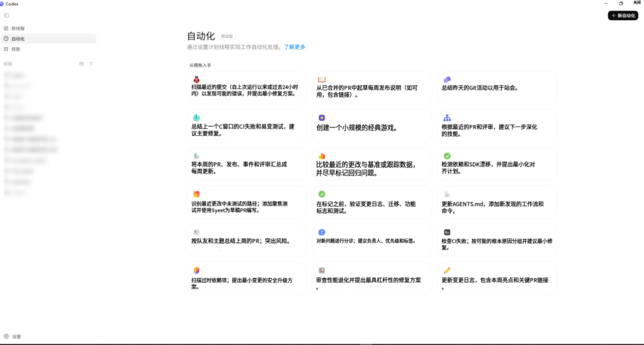Open 技能 via its sidebar icon

pyautogui.click(x=6, y=48)
